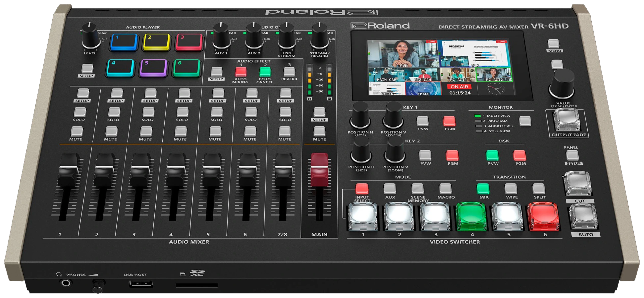This screenshot has width=644, height=298.
Task: Select video switcher input 6
Action: point(543,216)
